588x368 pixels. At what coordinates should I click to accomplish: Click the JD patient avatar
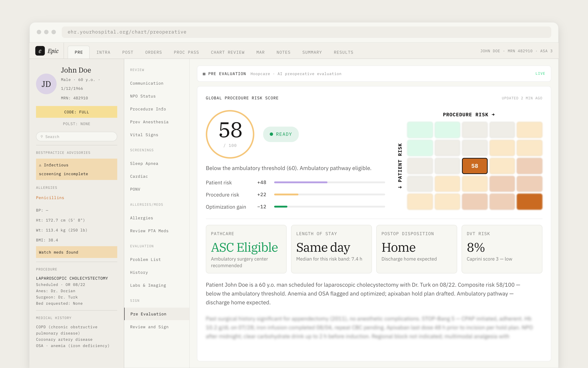[x=46, y=84]
